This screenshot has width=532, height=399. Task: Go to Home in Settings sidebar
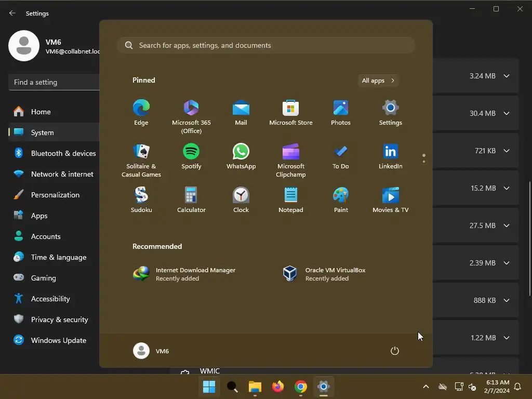click(54, 112)
